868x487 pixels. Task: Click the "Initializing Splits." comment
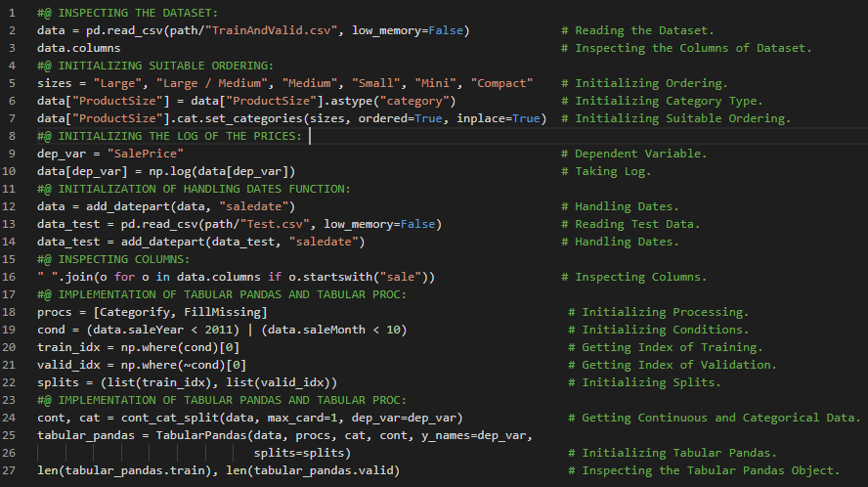point(651,382)
